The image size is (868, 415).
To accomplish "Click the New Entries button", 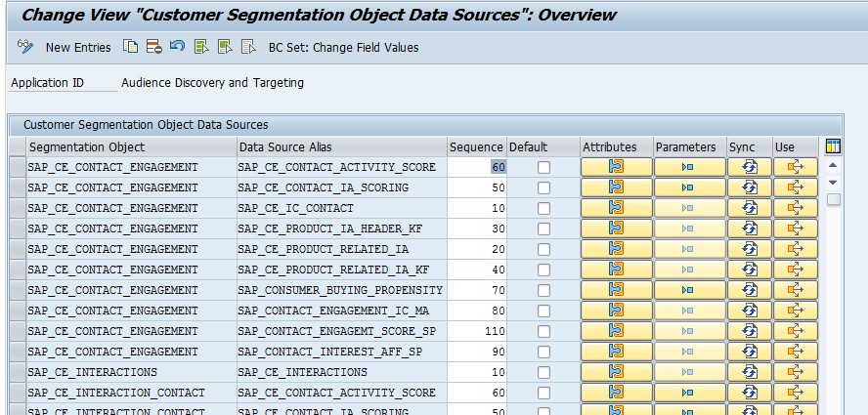I will [78, 48].
